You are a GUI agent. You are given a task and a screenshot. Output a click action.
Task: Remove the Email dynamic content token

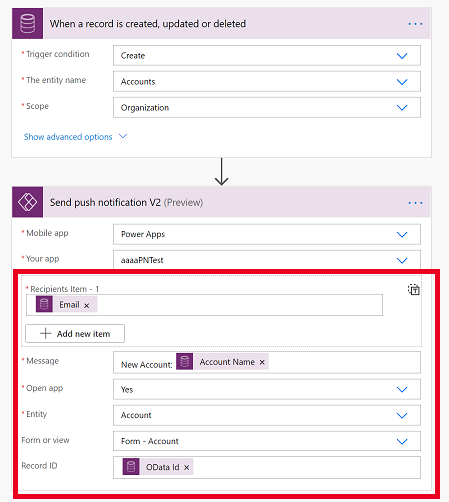tap(86, 305)
